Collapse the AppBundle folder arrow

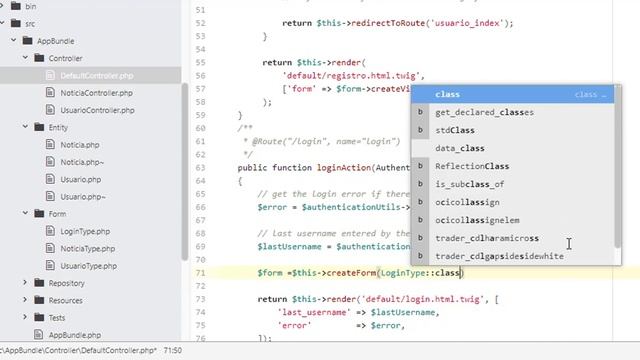coord(14,40)
